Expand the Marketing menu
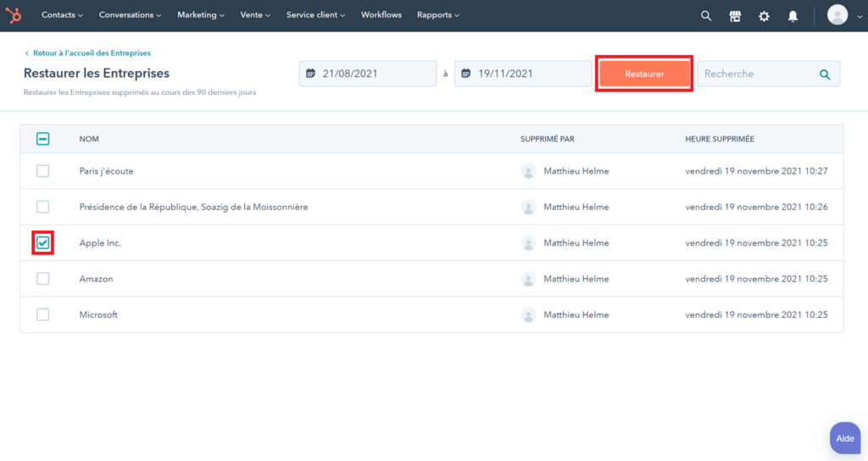 201,15
